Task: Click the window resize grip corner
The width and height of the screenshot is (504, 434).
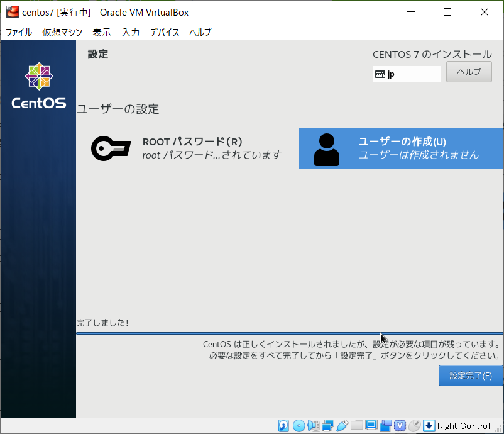Action: 499,429
